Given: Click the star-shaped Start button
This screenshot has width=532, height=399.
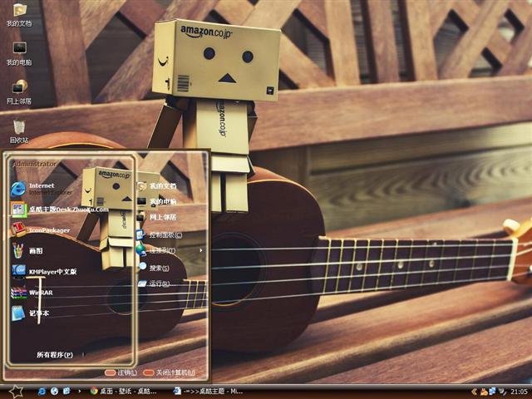Looking at the screenshot, I should 15,390.
